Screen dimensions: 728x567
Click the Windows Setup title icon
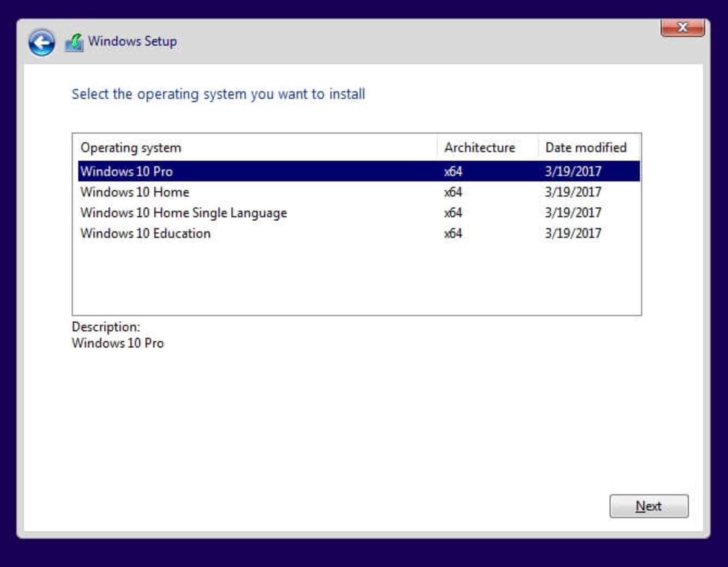pyautogui.click(x=74, y=42)
